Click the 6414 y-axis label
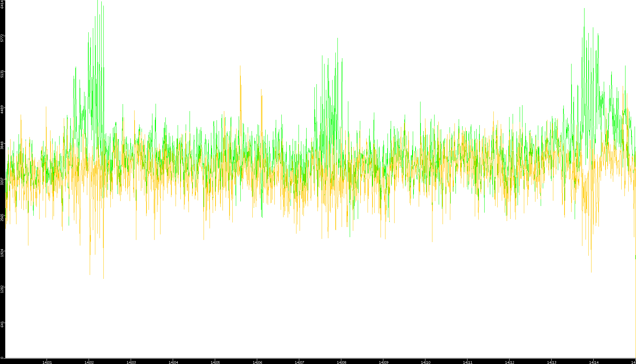 pos(2,5)
